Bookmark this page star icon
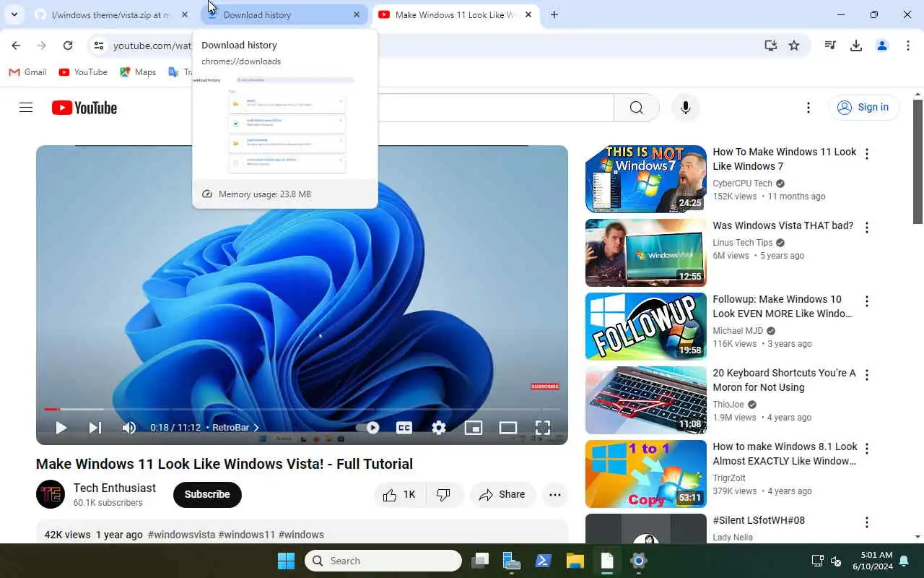This screenshot has width=924, height=578. (x=794, y=46)
